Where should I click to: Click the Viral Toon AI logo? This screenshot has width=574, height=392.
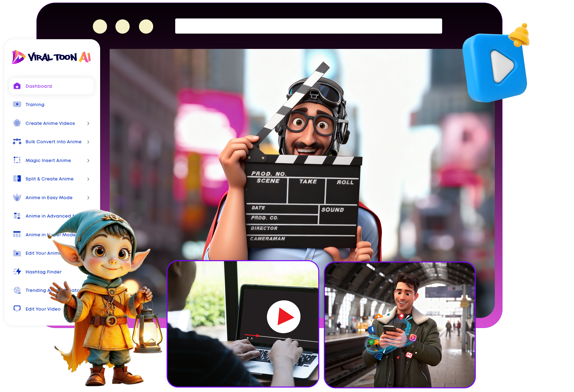pos(51,57)
